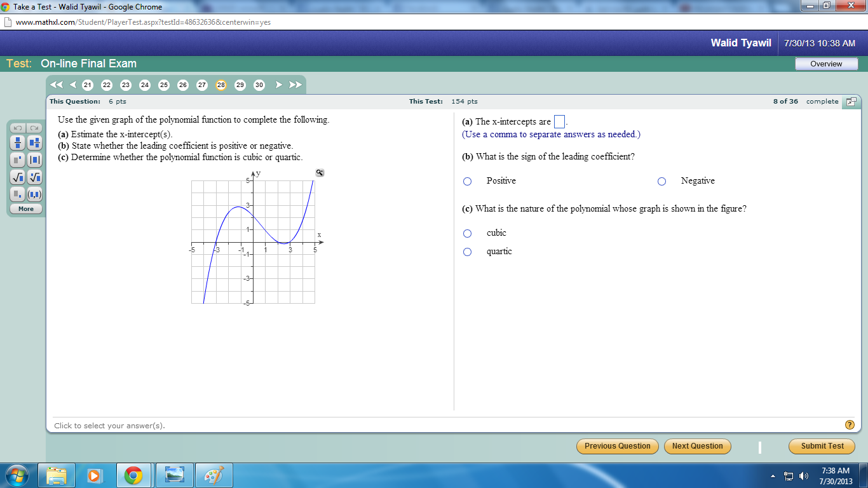This screenshot has width=868, height=488.
Task: Open the test Overview
Action: click(826, 63)
